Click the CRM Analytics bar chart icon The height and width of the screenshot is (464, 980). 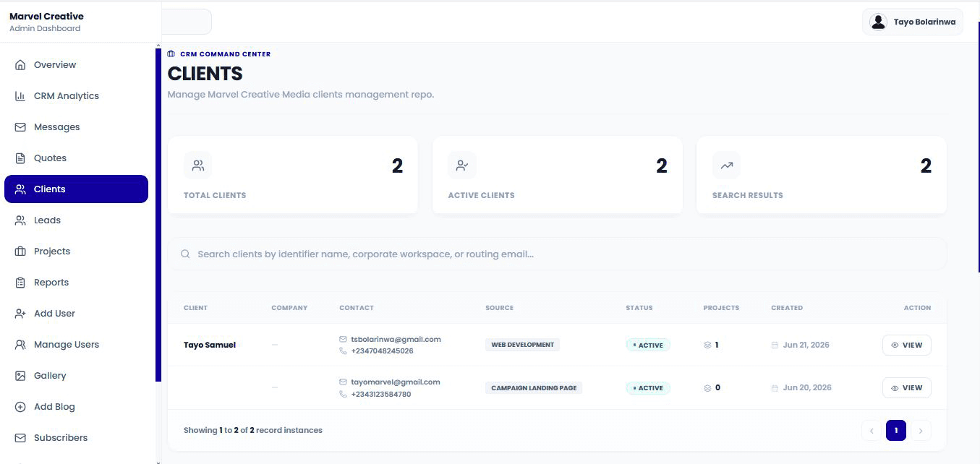[x=20, y=96]
